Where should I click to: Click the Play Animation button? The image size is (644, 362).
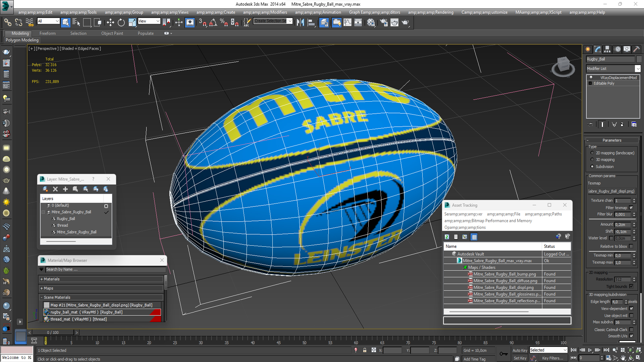click(x=590, y=350)
